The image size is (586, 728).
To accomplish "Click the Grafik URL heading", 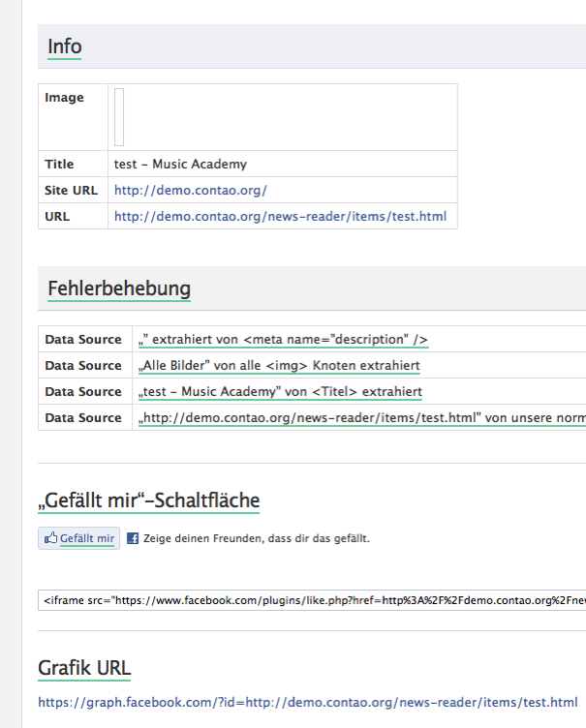I will pos(84,668).
